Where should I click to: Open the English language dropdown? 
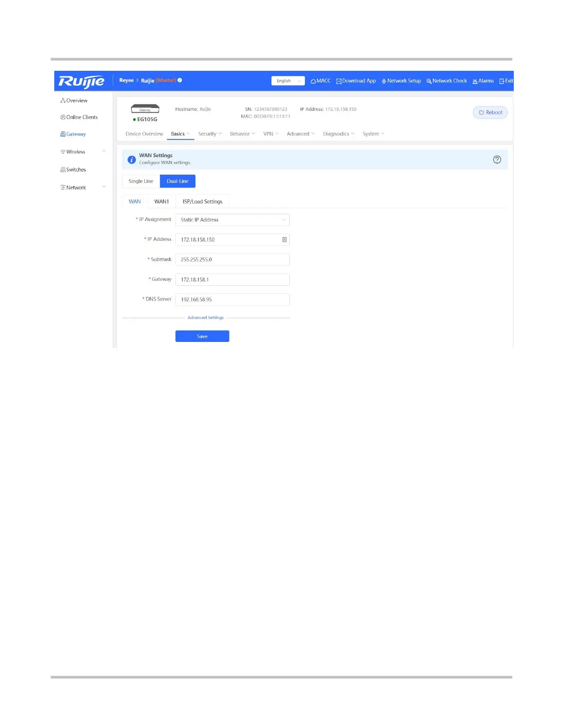(288, 81)
